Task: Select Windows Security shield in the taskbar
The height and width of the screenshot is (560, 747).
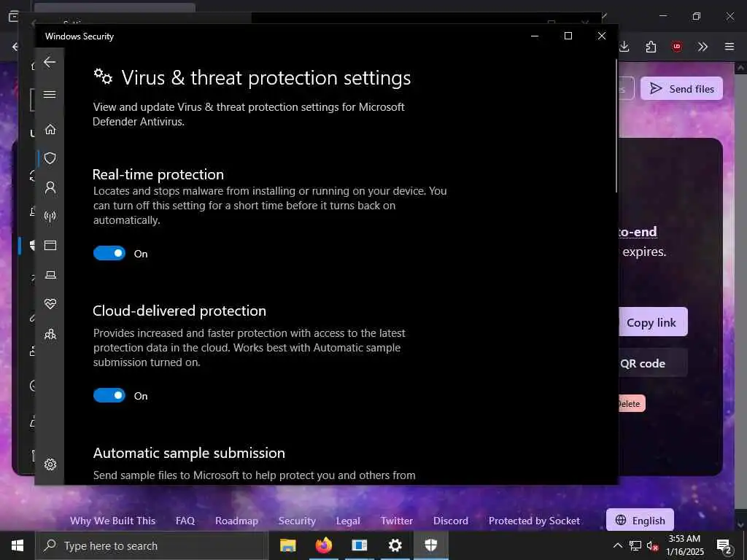Action: click(x=430, y=545)
